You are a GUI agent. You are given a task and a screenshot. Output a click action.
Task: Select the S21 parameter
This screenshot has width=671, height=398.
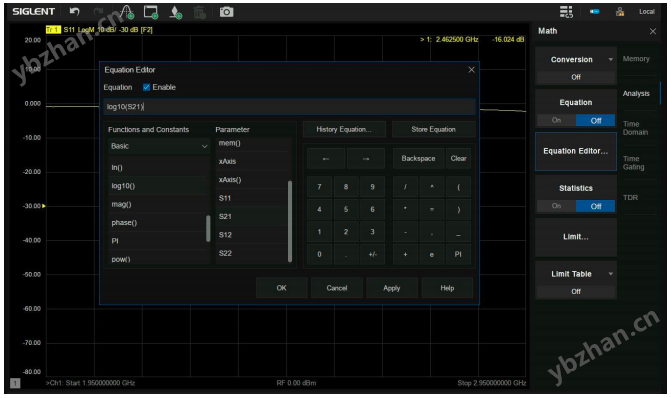pyautogui.click(x=252, y=217)
